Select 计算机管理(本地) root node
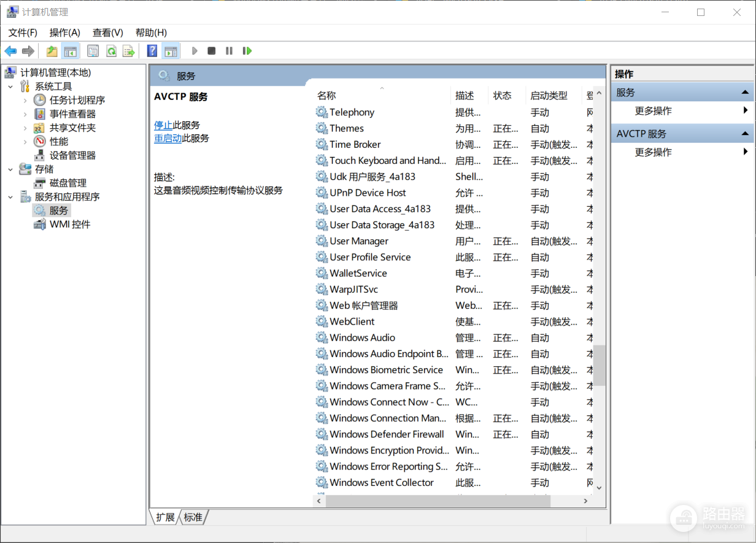 (55, 72)
